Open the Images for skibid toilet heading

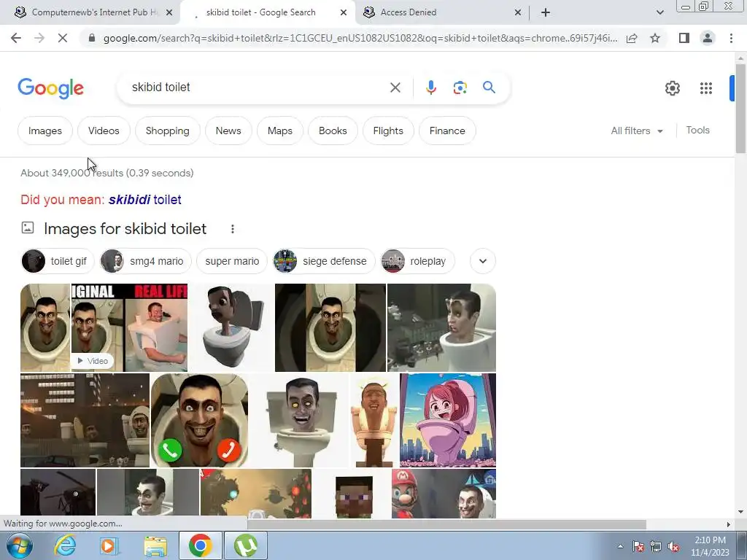tap(125, 228)
